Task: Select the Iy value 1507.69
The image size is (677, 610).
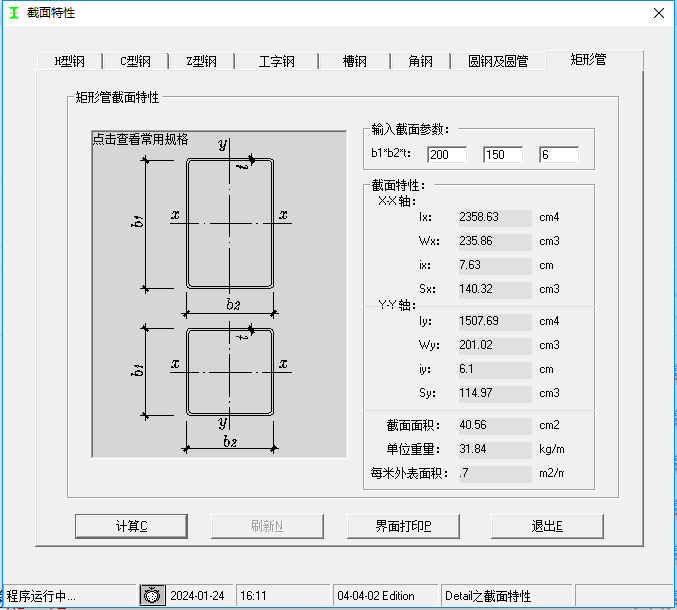Action: (495, 321)
